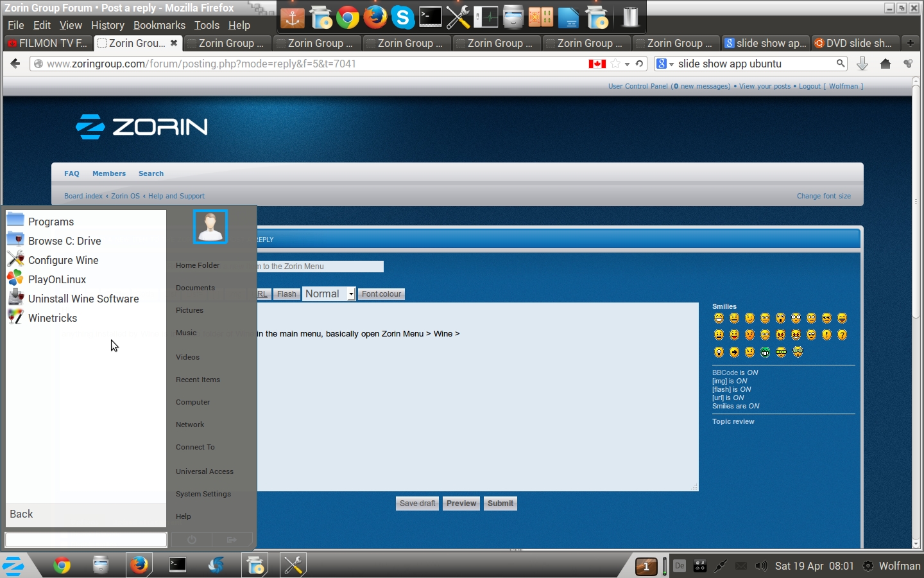
Task: Click the Zorin menu logo in taskbar
Action: (x=13, y=566)
